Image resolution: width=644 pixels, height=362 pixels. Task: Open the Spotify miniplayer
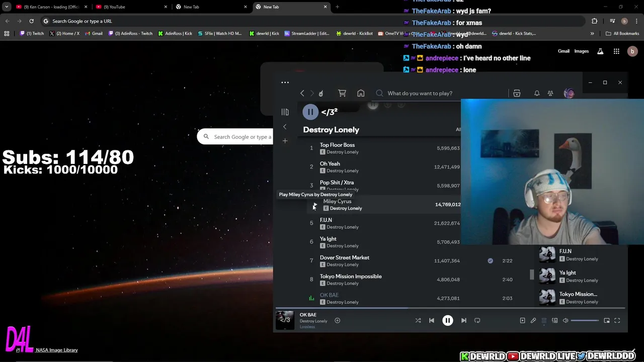[x=607, y=320]
